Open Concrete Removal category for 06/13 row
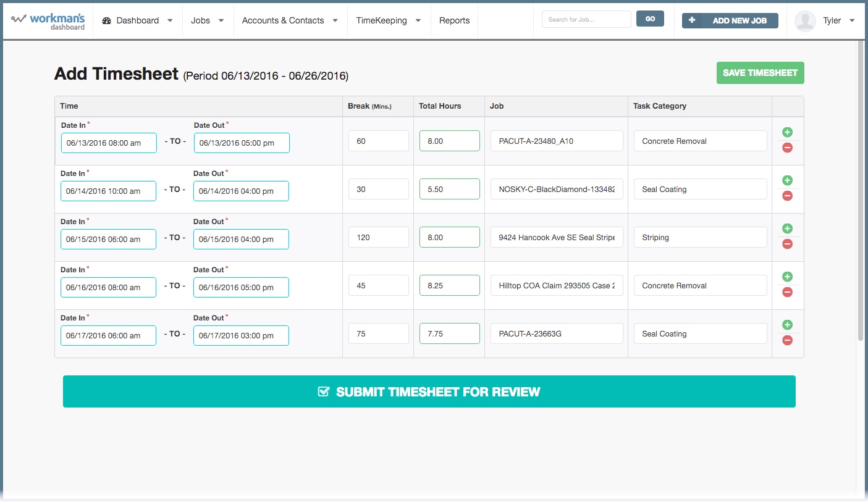868x502 pixels. [700, 141]
